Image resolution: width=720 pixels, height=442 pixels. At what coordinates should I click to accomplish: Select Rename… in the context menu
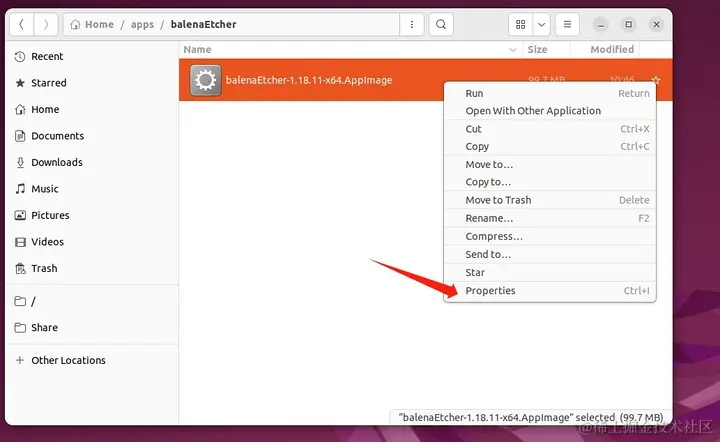coord(550,218)
